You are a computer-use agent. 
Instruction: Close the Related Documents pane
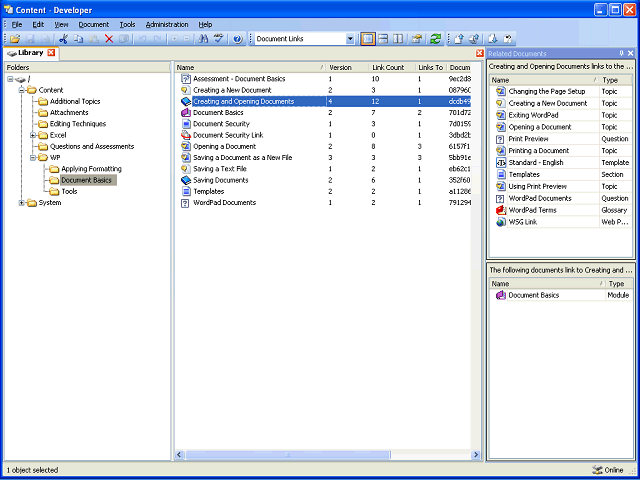pyautogui.click(x=631, y=53)
